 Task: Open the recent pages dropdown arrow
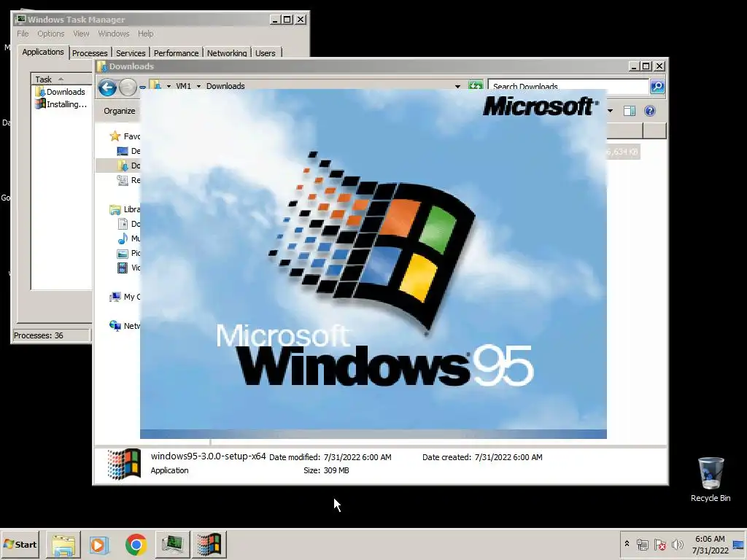[142, 87]
